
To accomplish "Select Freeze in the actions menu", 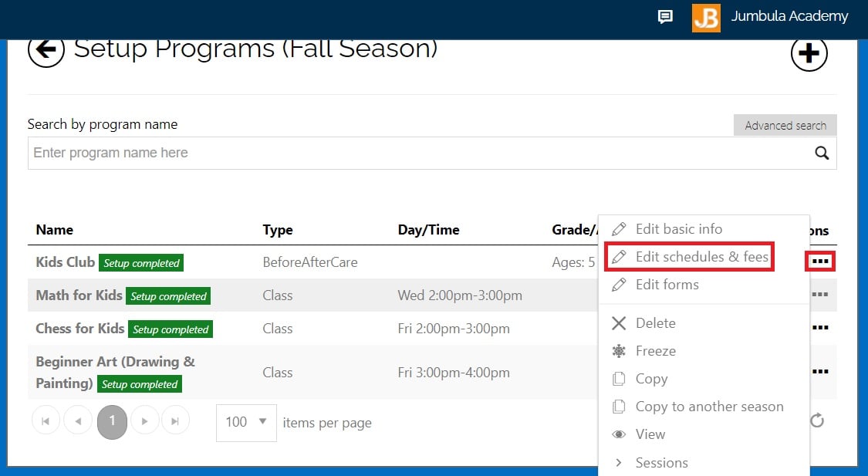I will click(655, 351).
